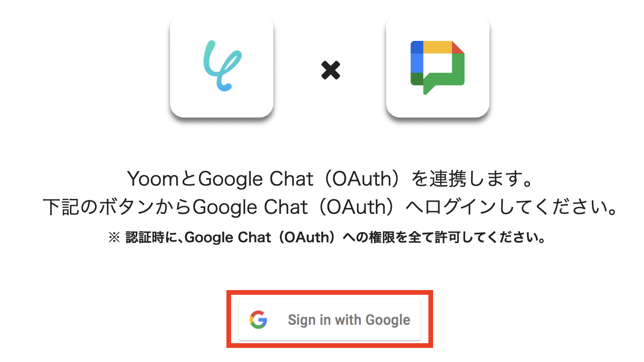The image size is (644, 362).
Task: Click the red folded corner of Chat logo
Action: 458,47
